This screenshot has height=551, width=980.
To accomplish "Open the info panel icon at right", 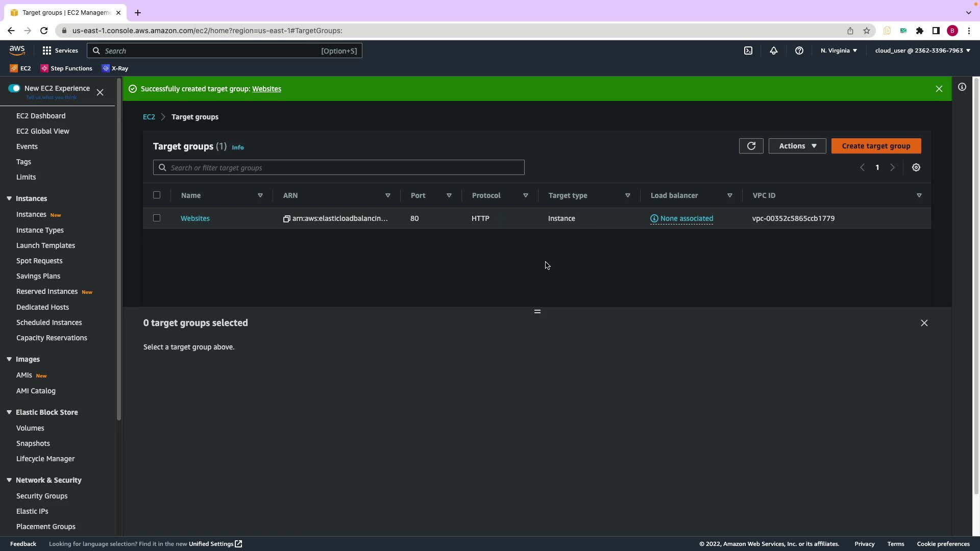I will click(962, 87).
